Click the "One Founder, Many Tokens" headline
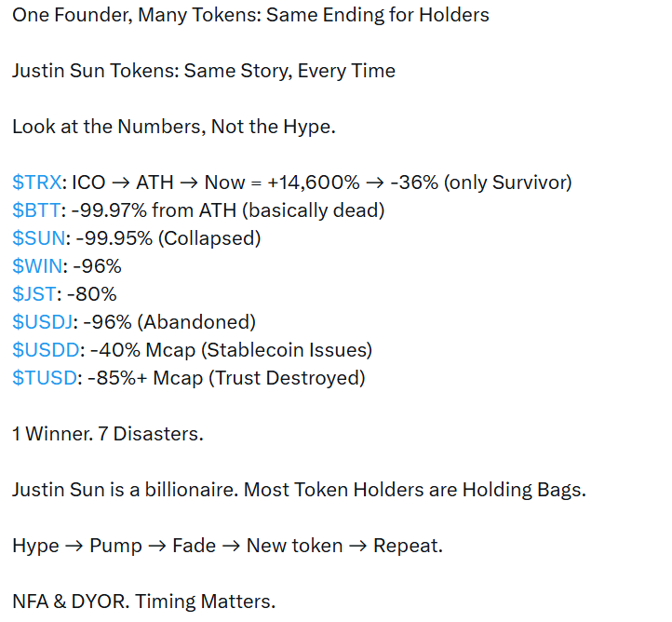The width and height of the screenshot is (672, 622). coord(250,15)
